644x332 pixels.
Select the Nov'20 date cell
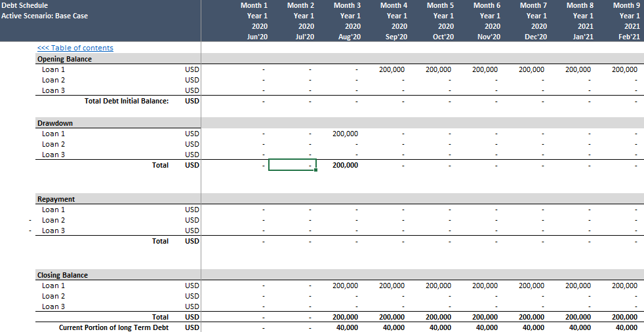click(490, 37)
